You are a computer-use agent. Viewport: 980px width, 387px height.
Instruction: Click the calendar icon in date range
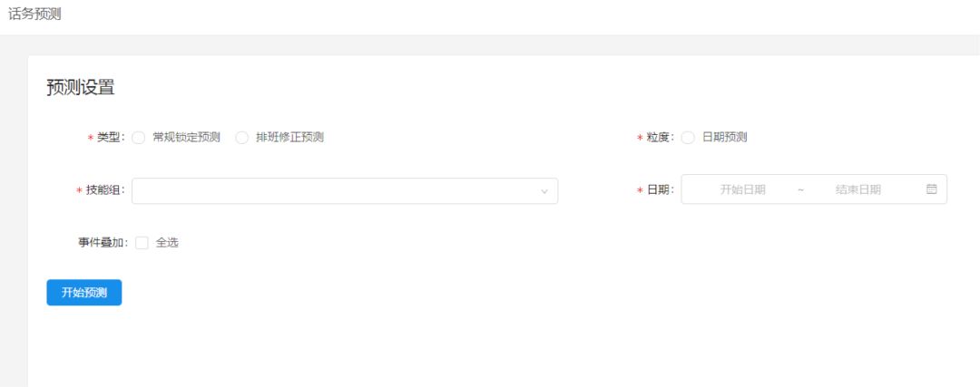(x=931, y=189)
